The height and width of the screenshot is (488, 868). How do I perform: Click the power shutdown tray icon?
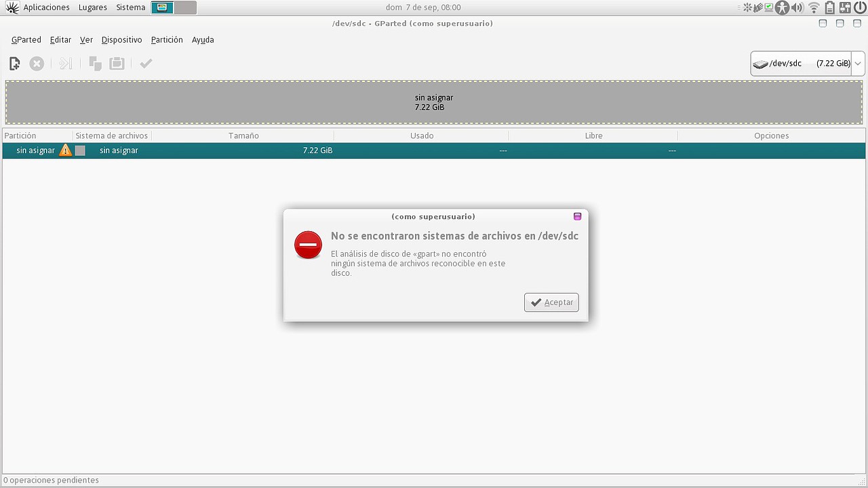coord(860,7)
